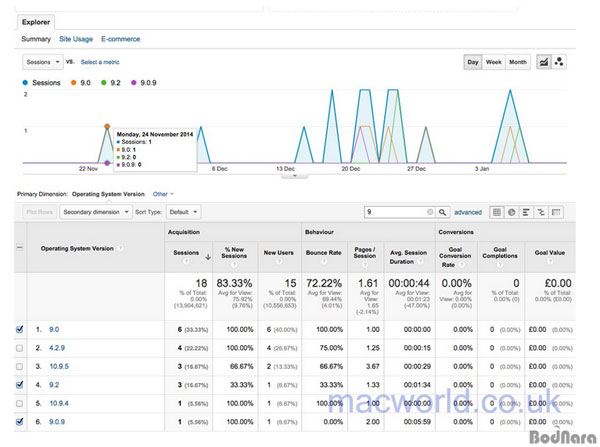Open the Explorer tab

[36, 22]
